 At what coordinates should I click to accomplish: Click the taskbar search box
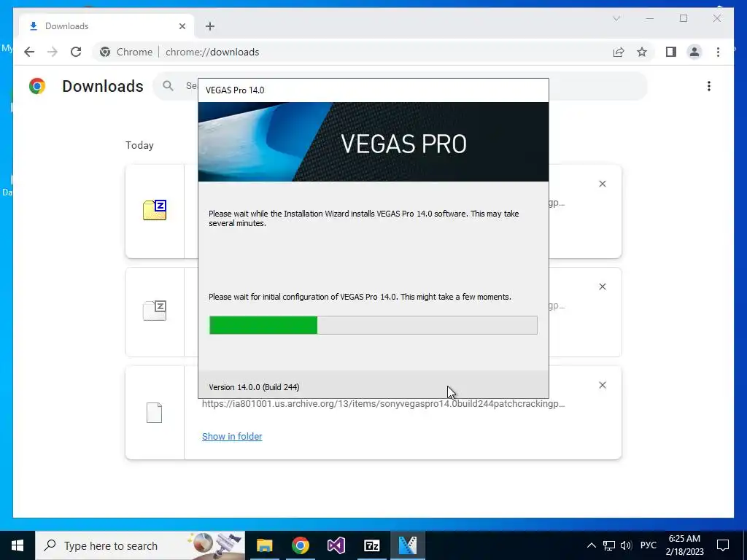tap(140, 545)
